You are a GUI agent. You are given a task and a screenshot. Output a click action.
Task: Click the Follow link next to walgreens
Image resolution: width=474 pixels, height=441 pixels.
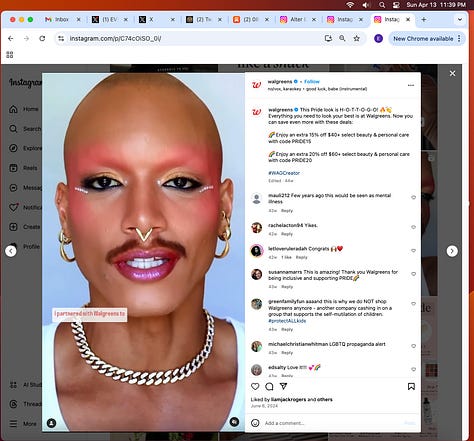[x=312, y=82]
